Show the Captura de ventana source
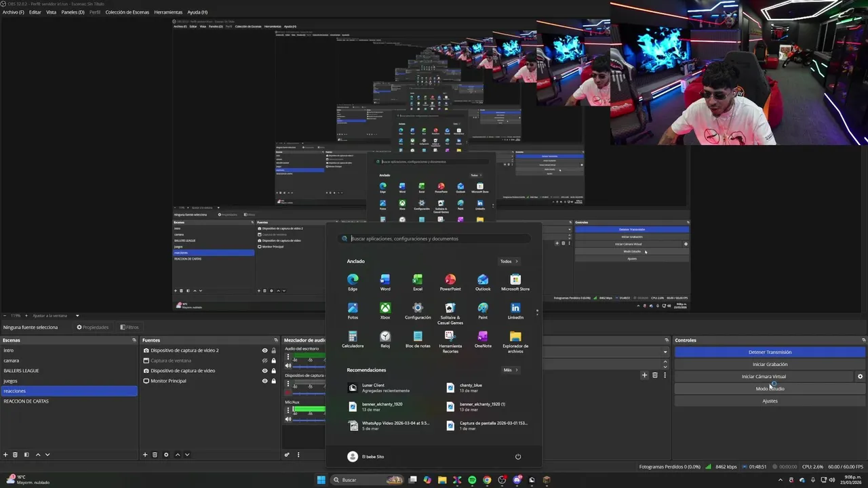The width and height of the screenshot is (868, 488). tap(265, 361)
